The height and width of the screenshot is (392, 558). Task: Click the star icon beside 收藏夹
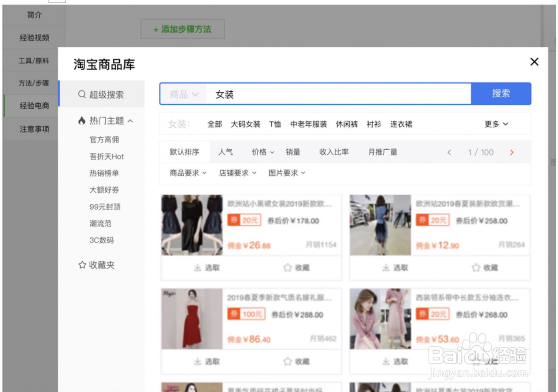pyautogui.click(x=82, y=265)
